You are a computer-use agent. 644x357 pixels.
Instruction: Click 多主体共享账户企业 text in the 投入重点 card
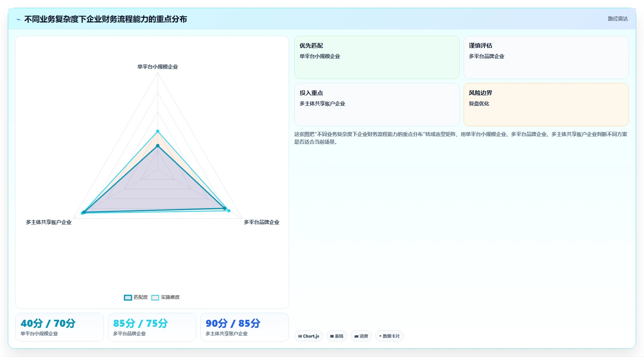322,103
